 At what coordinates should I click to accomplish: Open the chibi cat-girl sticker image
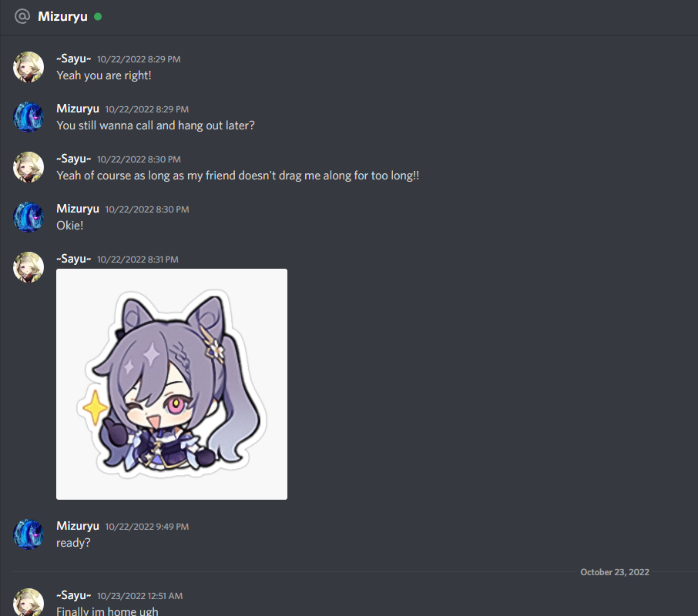coord(172,384)
